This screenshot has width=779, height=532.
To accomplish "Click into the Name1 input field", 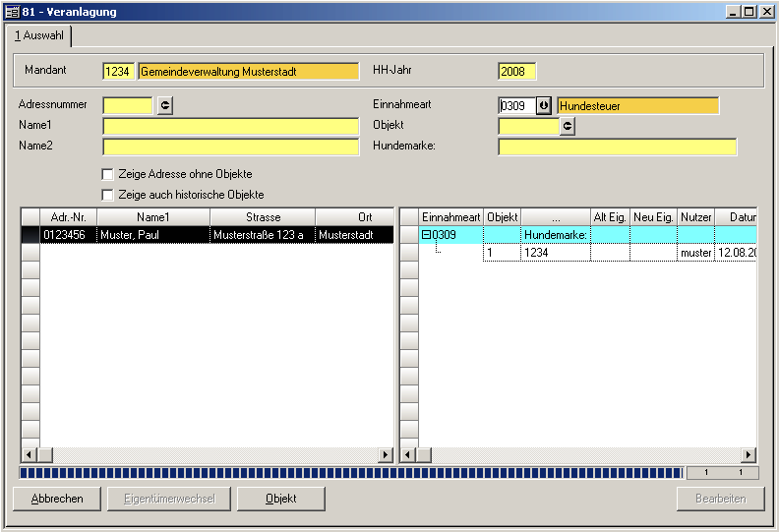I will [230, 126].
